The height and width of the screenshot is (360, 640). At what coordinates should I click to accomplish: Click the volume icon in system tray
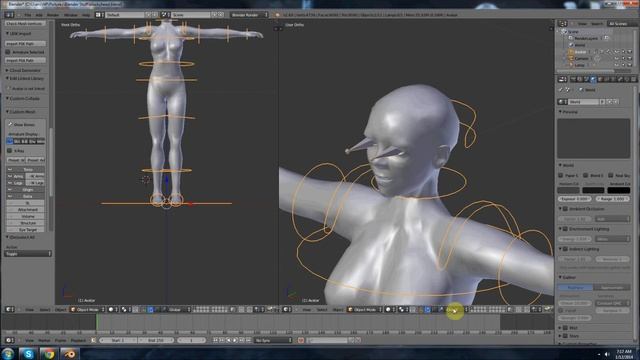pos(607,354)
